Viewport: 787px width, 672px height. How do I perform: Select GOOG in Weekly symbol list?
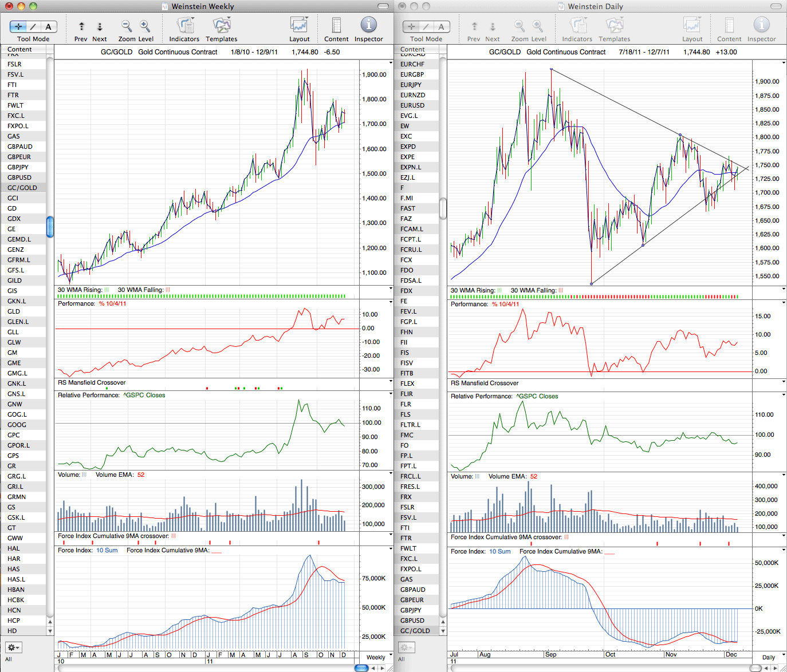(x=23, y=425)
